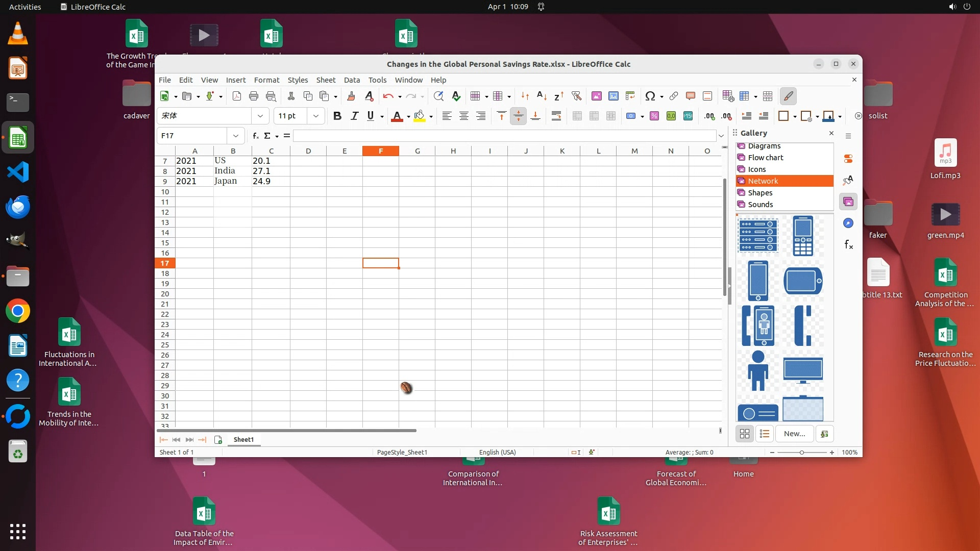Click the Export as PDF icon

tap(236, 96)
